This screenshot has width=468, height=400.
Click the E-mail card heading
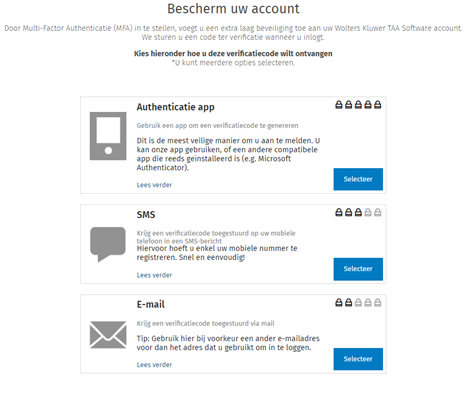151,304
